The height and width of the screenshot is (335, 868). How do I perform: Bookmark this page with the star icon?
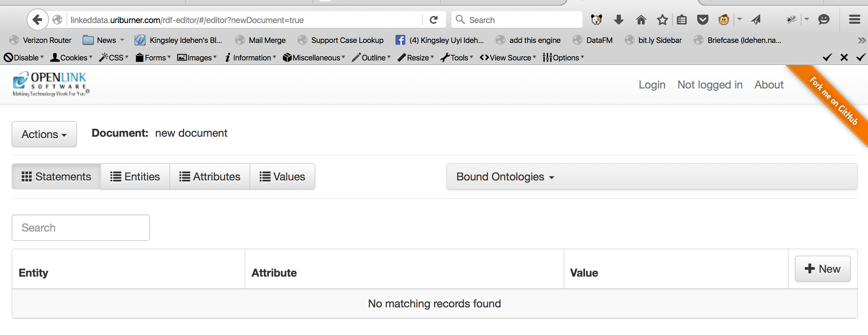coord(662,20)
